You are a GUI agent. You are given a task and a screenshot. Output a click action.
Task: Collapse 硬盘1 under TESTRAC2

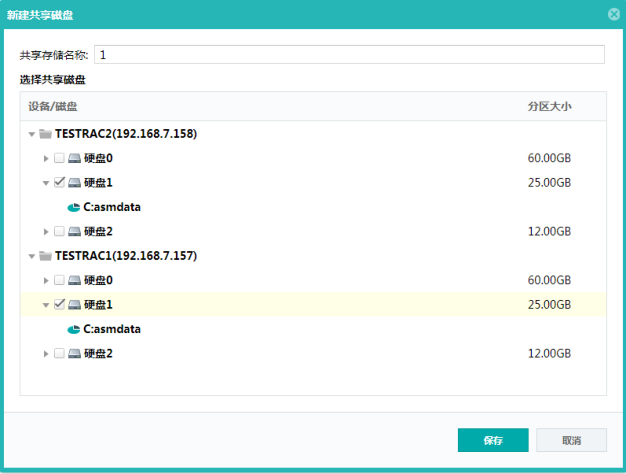point(46,183)
